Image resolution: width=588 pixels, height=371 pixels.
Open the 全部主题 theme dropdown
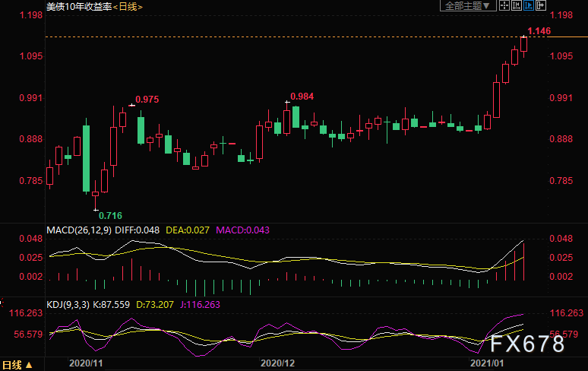point(468,5)
